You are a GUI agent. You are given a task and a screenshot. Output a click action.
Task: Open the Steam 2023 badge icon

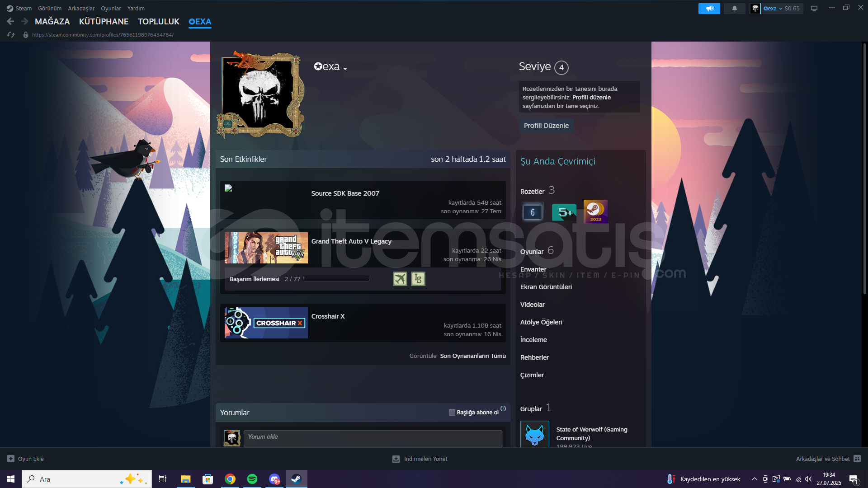pos(595,211)
